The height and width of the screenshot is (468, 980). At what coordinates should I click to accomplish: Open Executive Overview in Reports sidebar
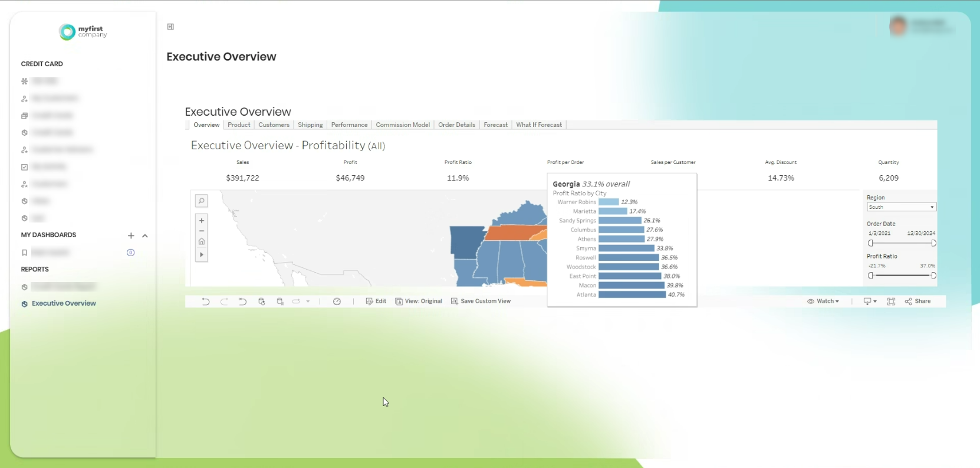click(64, 303)
